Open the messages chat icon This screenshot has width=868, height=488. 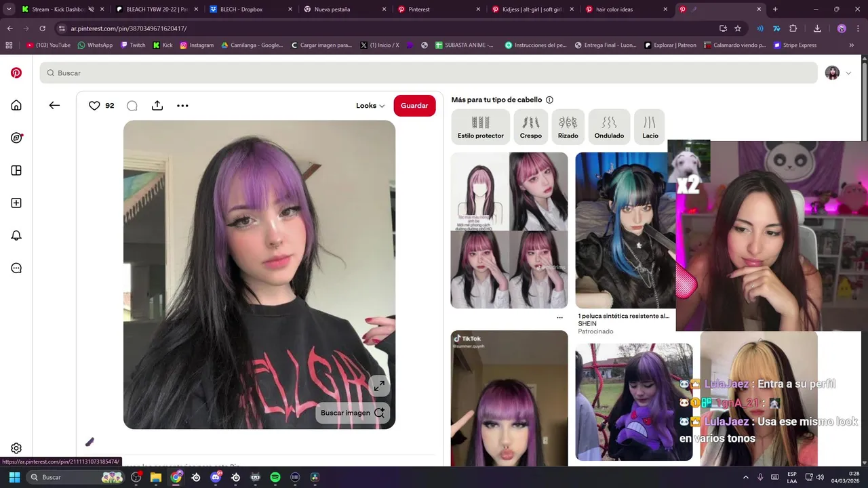tap(16, 268)
